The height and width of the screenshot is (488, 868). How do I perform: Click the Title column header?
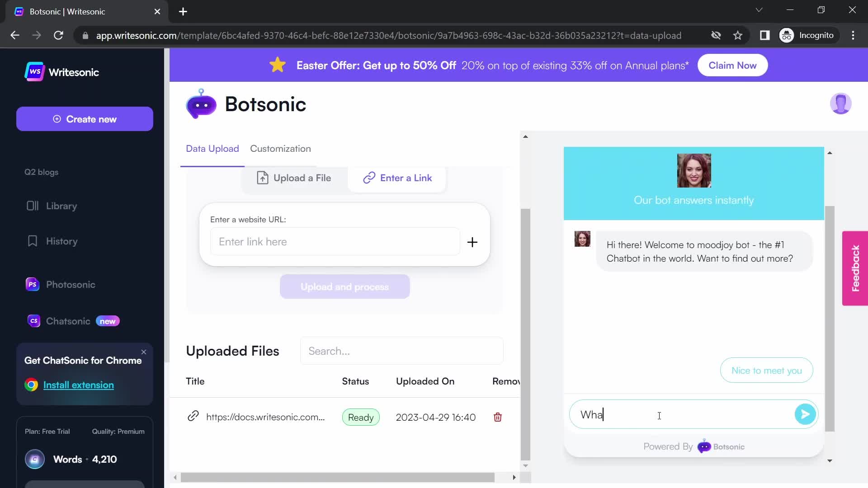[x=195, y=381]
